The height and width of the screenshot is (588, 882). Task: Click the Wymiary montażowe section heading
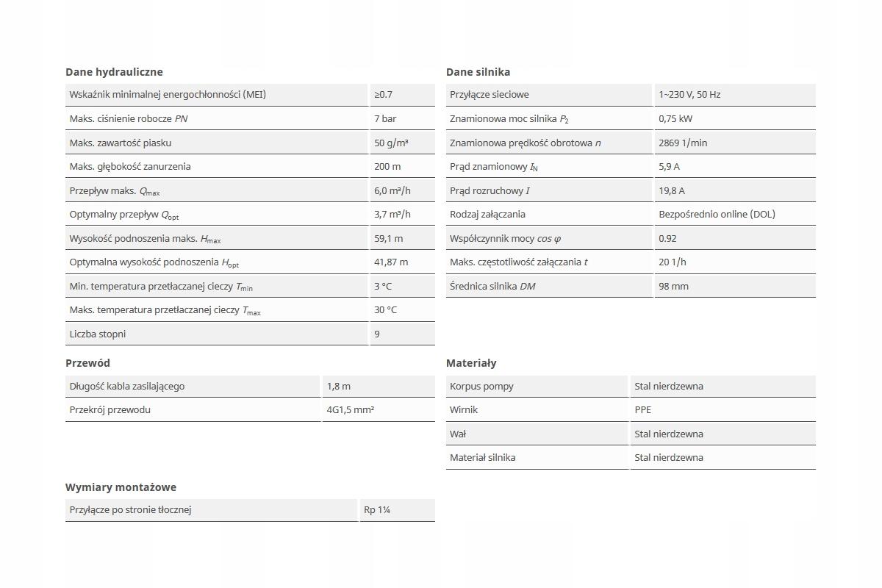pyautogui.click(x=121, y=487)
